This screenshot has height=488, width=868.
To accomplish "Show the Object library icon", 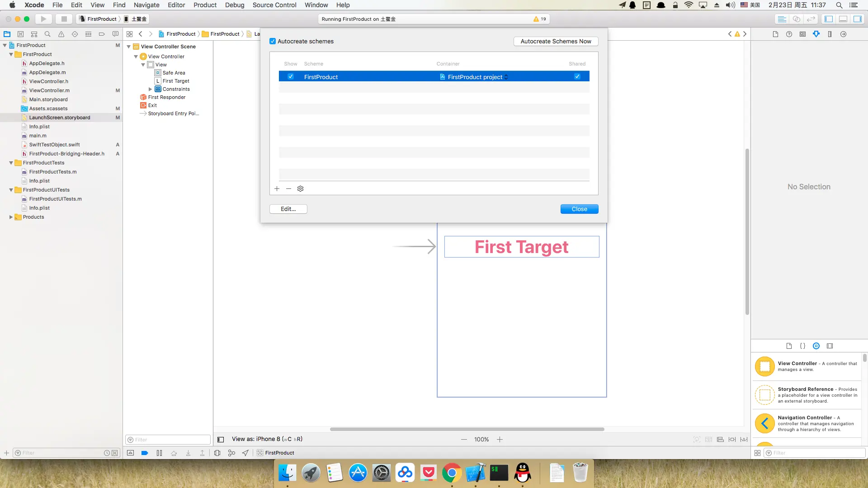I will 816,346.
